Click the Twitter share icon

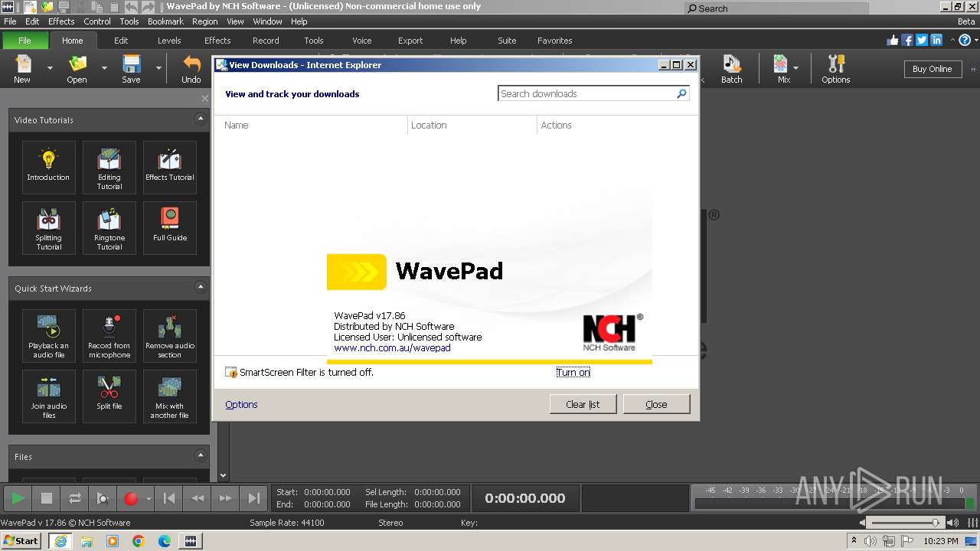[922, 41]
